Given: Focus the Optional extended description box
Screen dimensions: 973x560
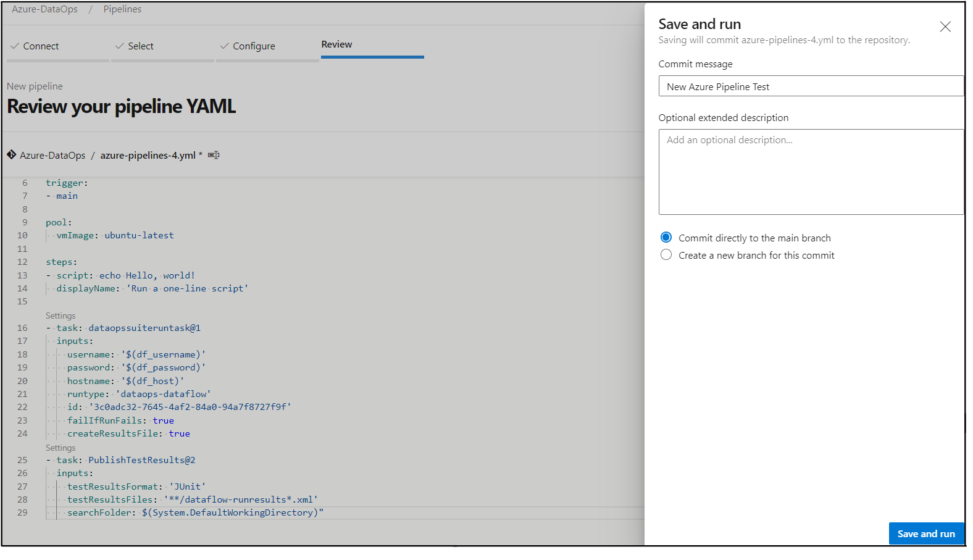Looking at the screenshot, I should point(811,172).
